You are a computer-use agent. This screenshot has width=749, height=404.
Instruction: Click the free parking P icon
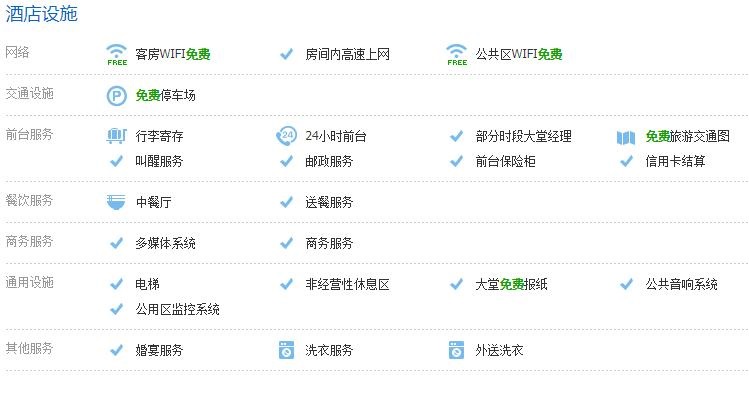[x=117, y=96]
